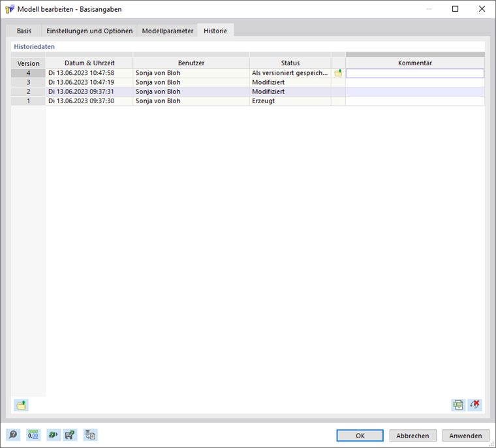This screenshot has height=448, width=496.
Task: Open the Einstellungen und Optionen tab
Action: coord(89,31)
